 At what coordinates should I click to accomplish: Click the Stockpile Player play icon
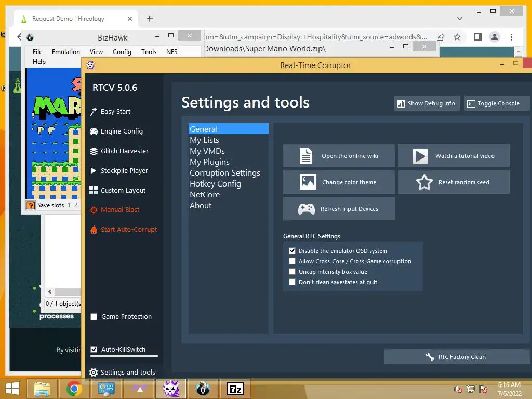pos(94,170)
